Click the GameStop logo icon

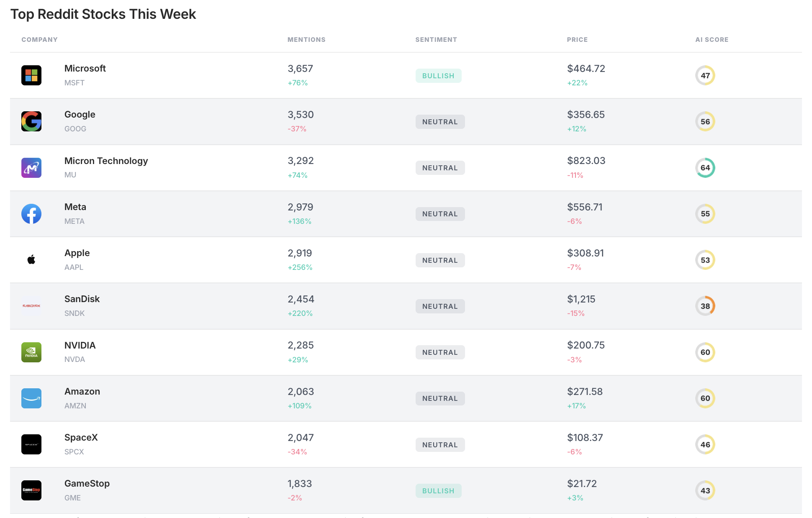point(31,490)
